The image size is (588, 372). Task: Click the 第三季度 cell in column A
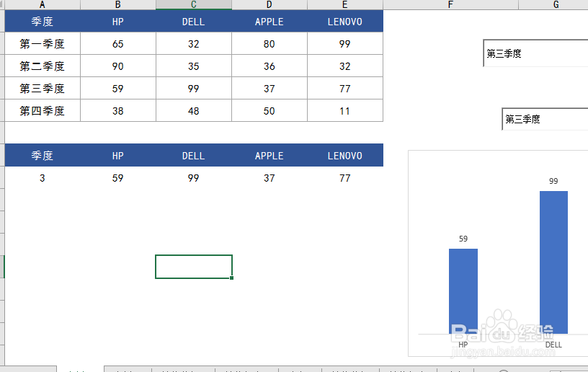[43, 89]
